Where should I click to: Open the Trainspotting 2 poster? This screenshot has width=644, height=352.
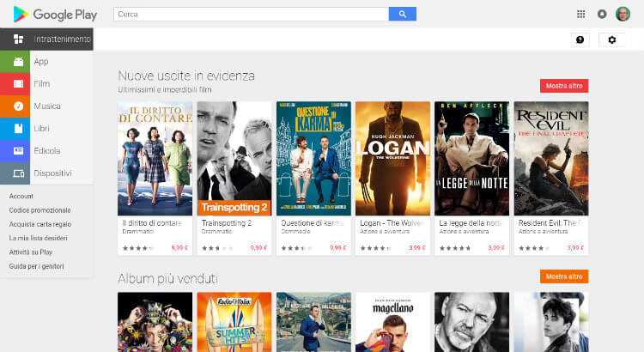(234, 159)
